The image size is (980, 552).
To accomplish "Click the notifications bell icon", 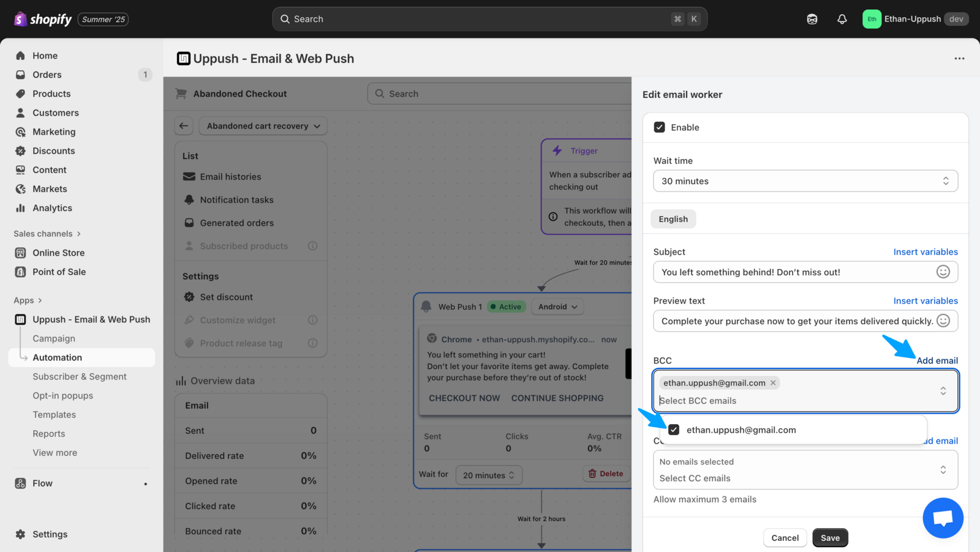I will pos(842,19).
